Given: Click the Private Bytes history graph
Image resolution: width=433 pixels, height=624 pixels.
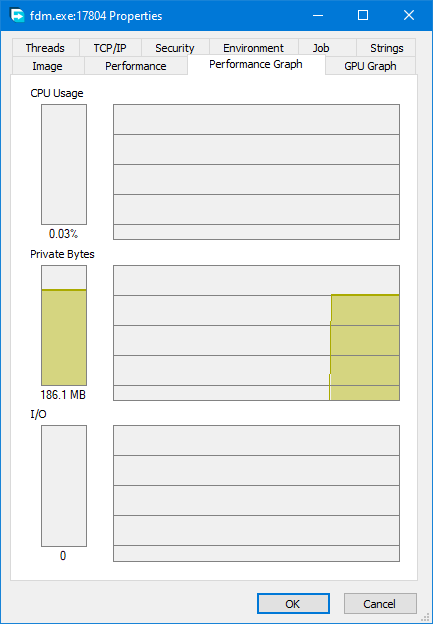Looking at the screenshot, I should pyautogui.click(x=256, y=333).
